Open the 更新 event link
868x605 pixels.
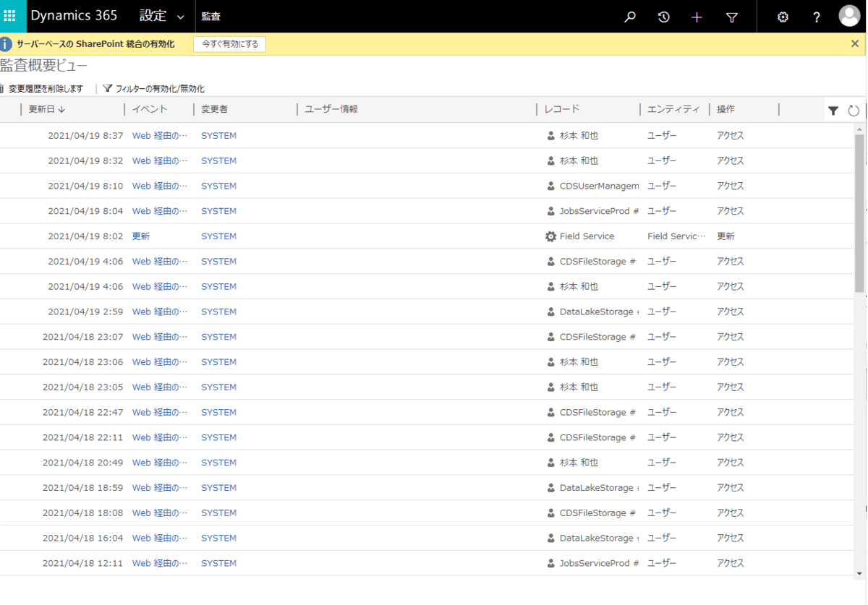coord(140,236)
